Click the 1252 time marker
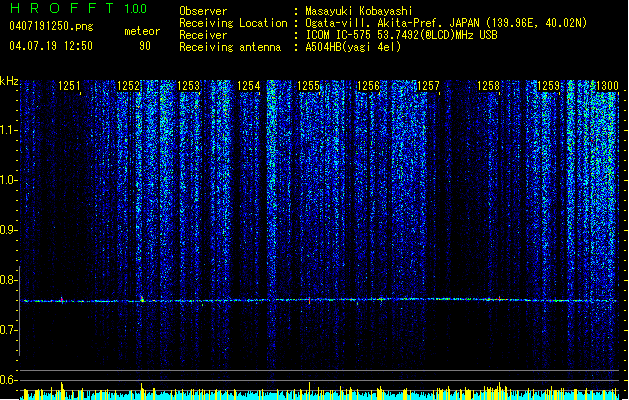This screenshot has width=629, height=400. 128,86
